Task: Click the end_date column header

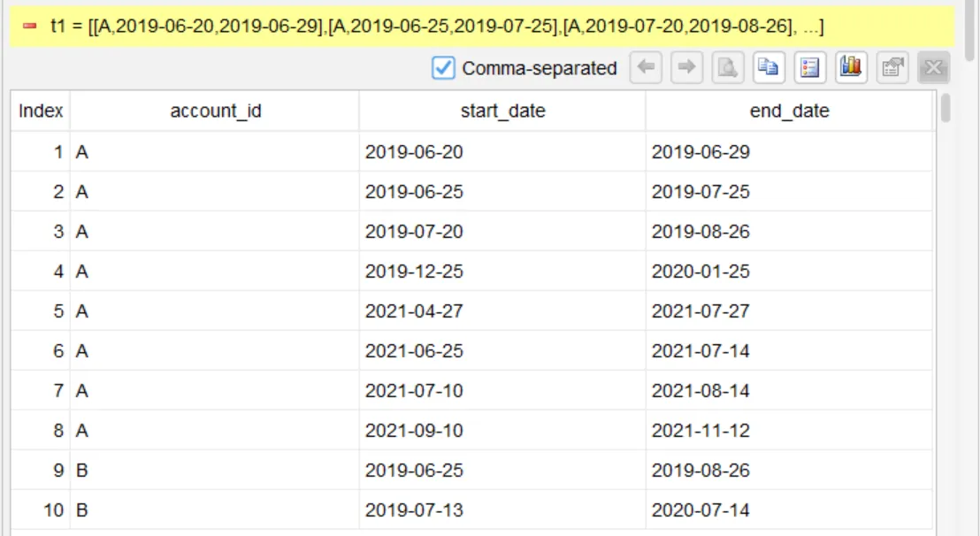Action: point(789,111)
